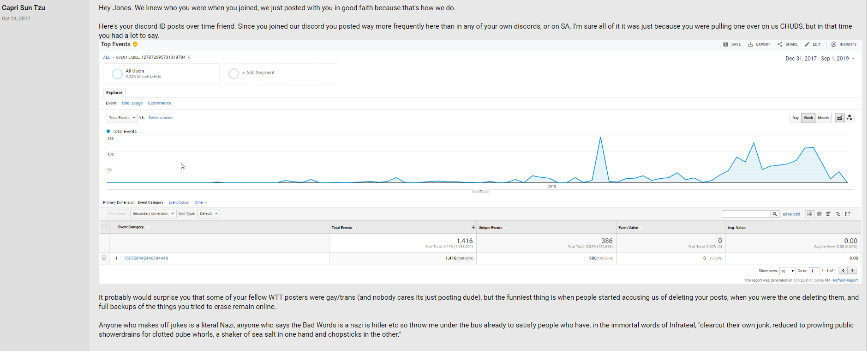
Task: Set chart granularity to Month
Action: point(823,118)
